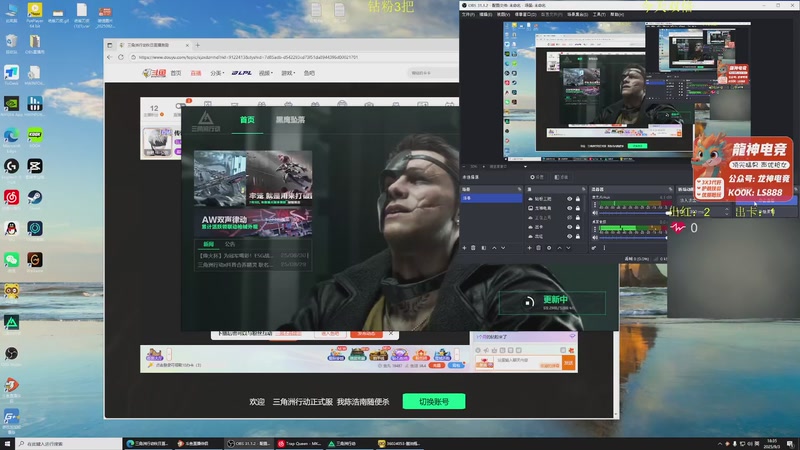Click 鱼吧 link in Douyu navigation
800x450 pixels.
tap(309, 73)
